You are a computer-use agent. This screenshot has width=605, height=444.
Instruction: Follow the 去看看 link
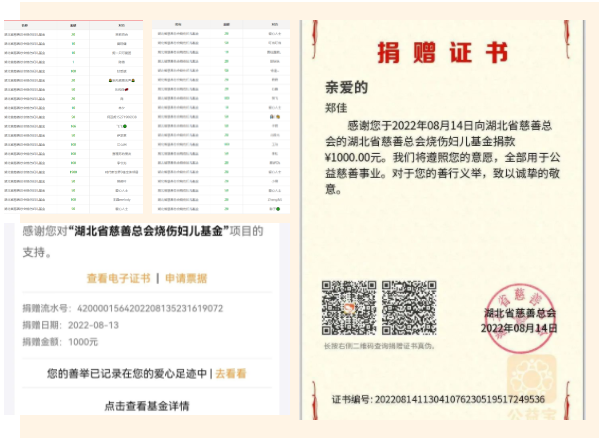pos(231,373)
